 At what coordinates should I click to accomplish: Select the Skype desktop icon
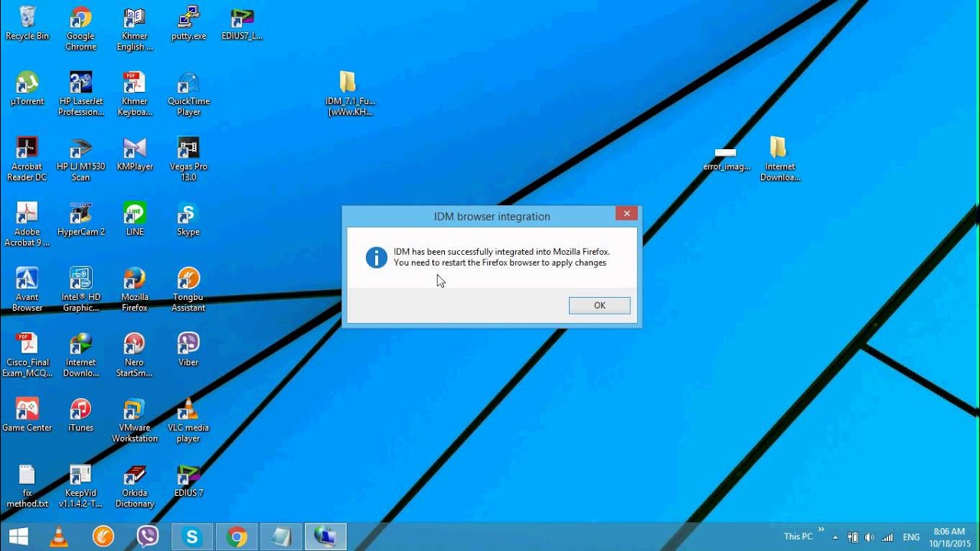click(188, 219)
